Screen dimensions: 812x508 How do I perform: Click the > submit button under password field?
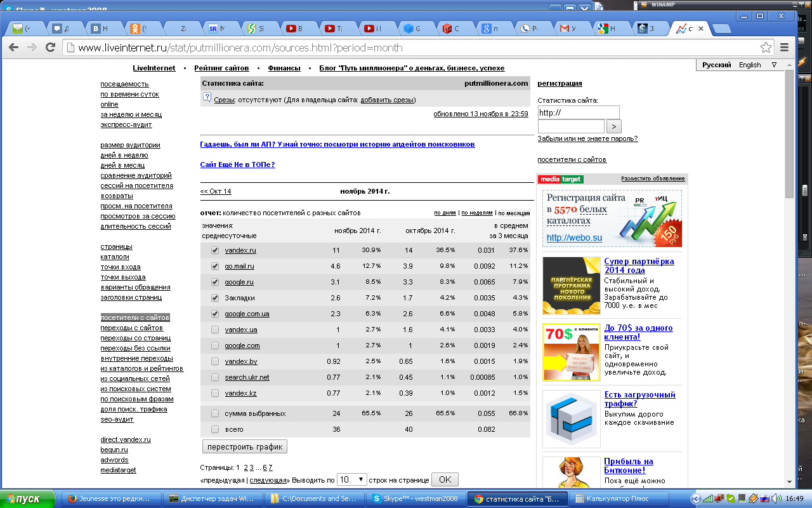614,126
